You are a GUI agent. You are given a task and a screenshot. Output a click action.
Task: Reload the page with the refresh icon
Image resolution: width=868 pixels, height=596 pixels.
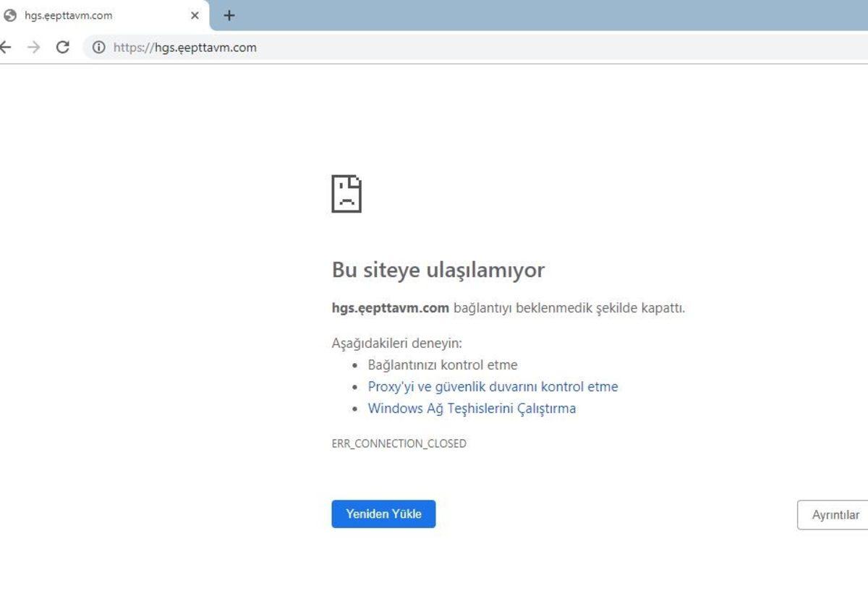[63, 48]
